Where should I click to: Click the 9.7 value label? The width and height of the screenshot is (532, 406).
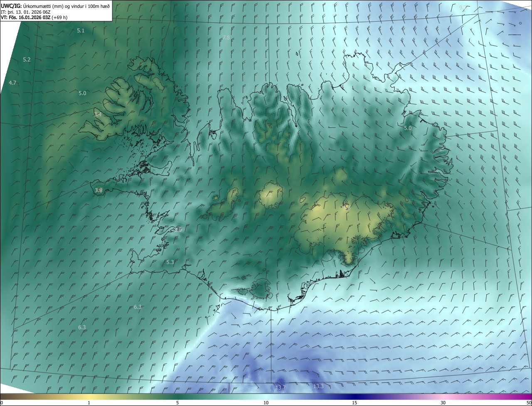click(x=463, y=7)
